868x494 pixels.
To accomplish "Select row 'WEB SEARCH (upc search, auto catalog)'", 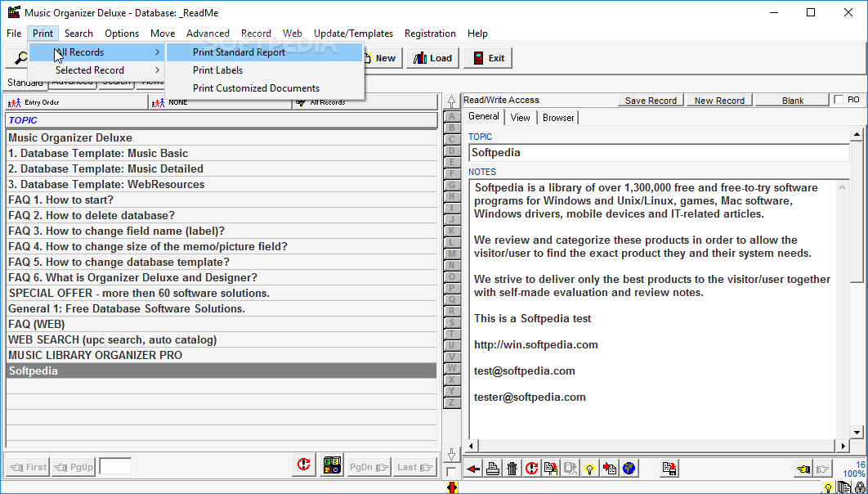I will click(221, 339).
